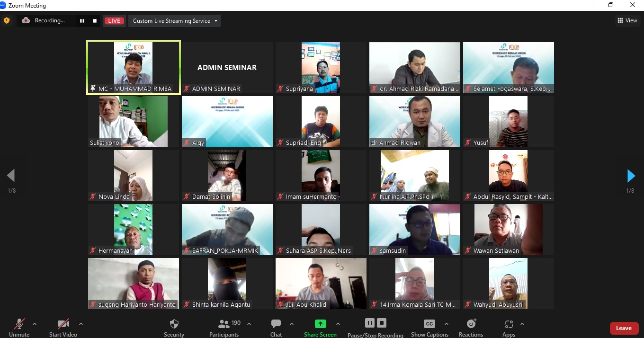Stop the recording from the top bar
Image resolution: width=644 pixels, height=338 pixels.
coord(95,21)
